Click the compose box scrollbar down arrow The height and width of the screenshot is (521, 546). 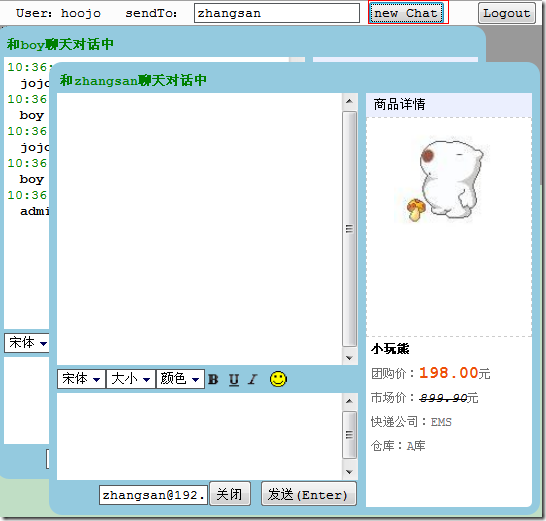click(x=350, y=472)
